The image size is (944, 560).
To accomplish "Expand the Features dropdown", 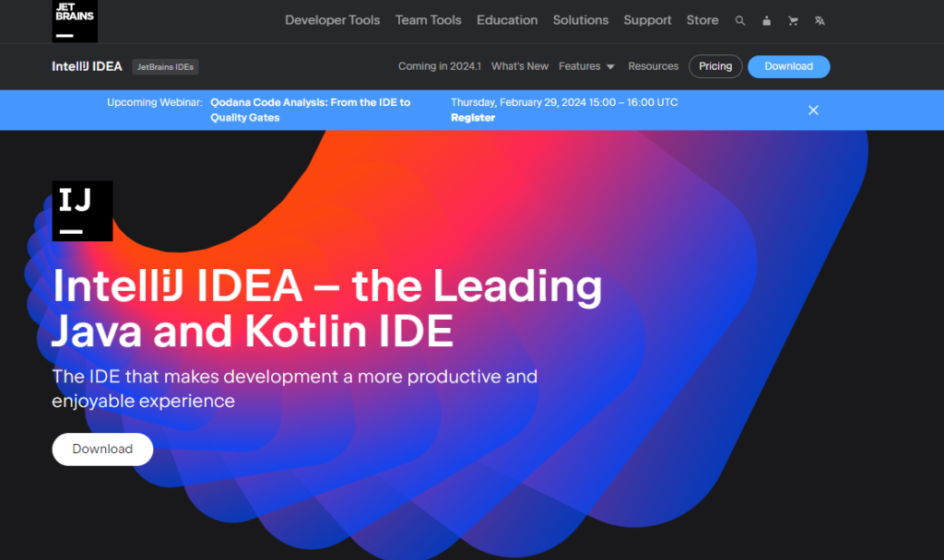I will coord(586,66).
